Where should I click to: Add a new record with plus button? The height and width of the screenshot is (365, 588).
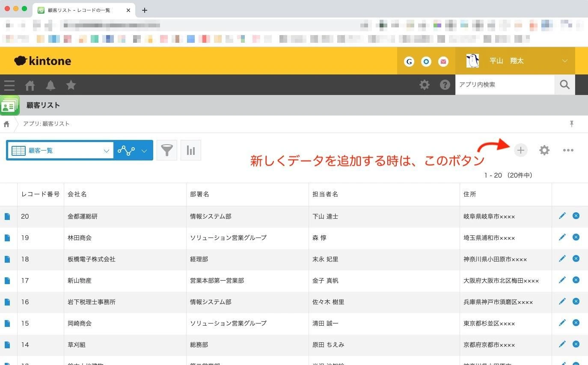[521, 150]
